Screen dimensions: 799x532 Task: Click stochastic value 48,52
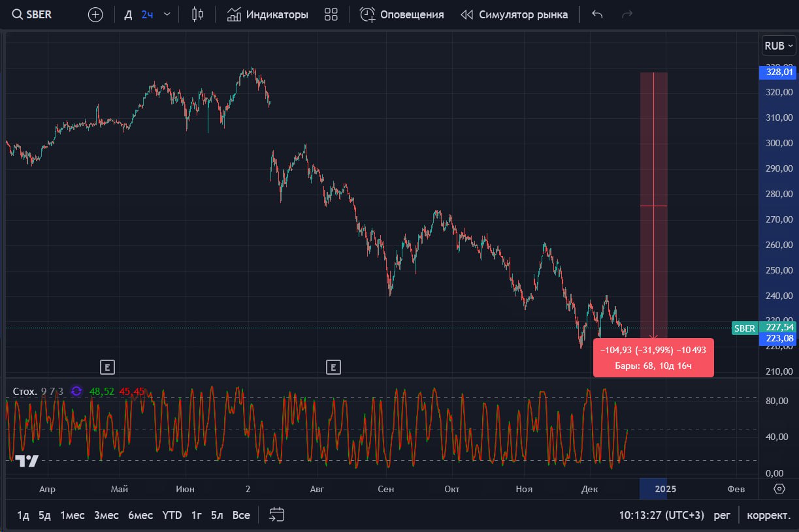coord(101,392)
